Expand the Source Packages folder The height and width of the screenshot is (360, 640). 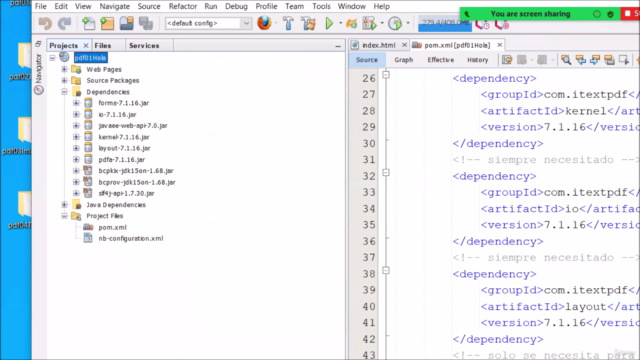pyautogui.click(x=64, y=80)
